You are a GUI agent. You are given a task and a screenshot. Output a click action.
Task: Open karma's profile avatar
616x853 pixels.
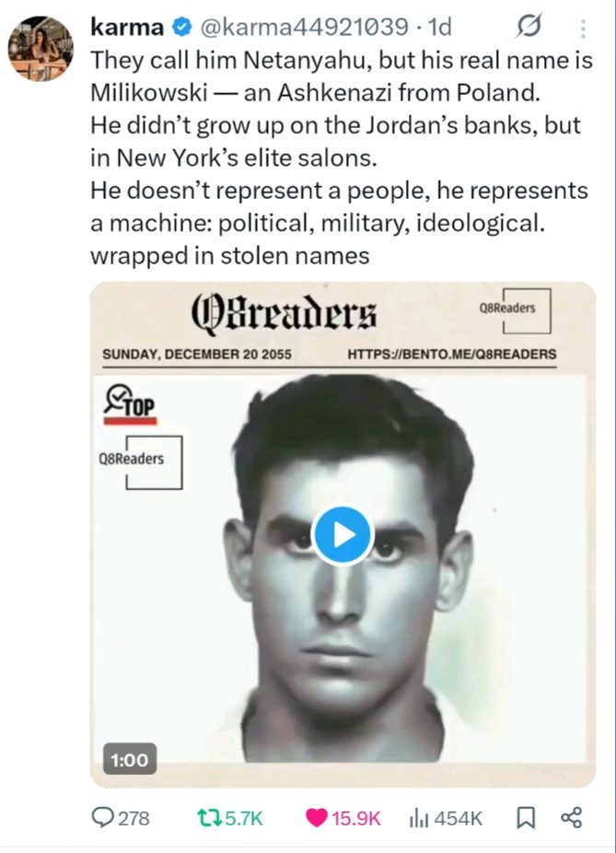[x=41, y=49]
